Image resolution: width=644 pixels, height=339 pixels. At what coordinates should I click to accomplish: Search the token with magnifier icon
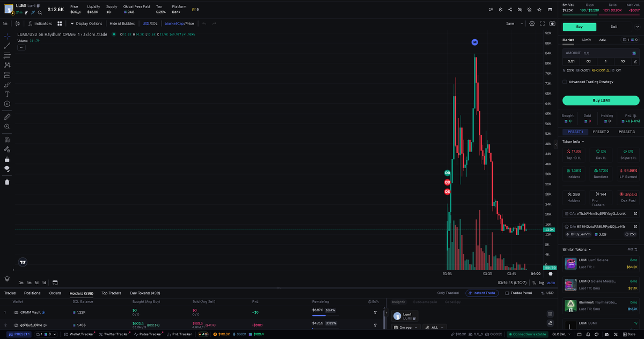[x=40, y=12]
